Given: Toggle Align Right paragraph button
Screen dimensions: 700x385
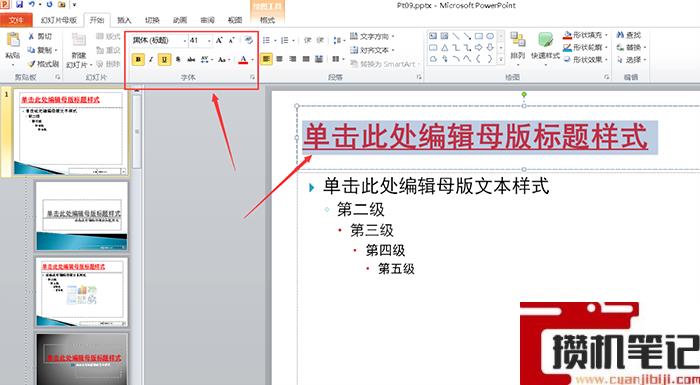Looking at the screenshot, I should coord(293,59).
